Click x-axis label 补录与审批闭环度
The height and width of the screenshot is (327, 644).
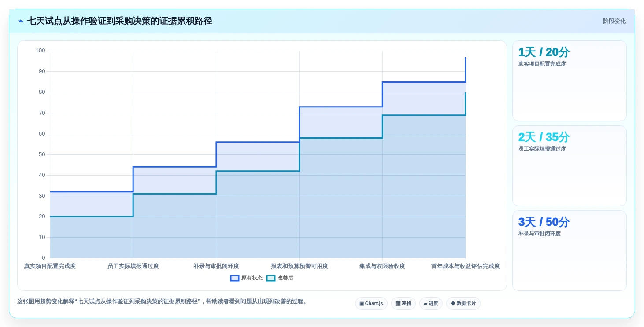216,266
